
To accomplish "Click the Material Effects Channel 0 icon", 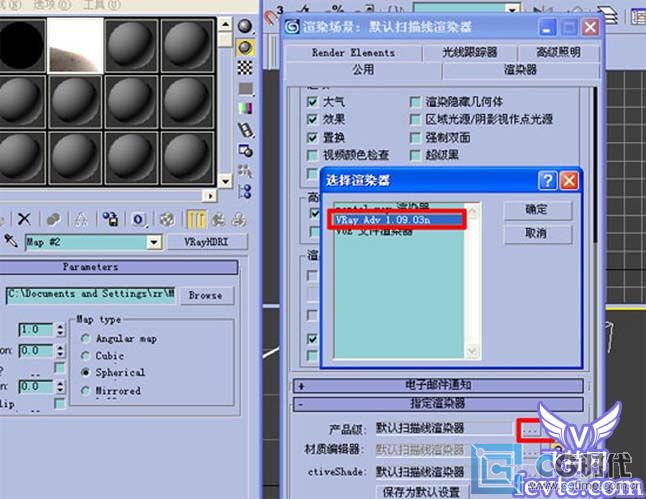I will pos(139,219).
